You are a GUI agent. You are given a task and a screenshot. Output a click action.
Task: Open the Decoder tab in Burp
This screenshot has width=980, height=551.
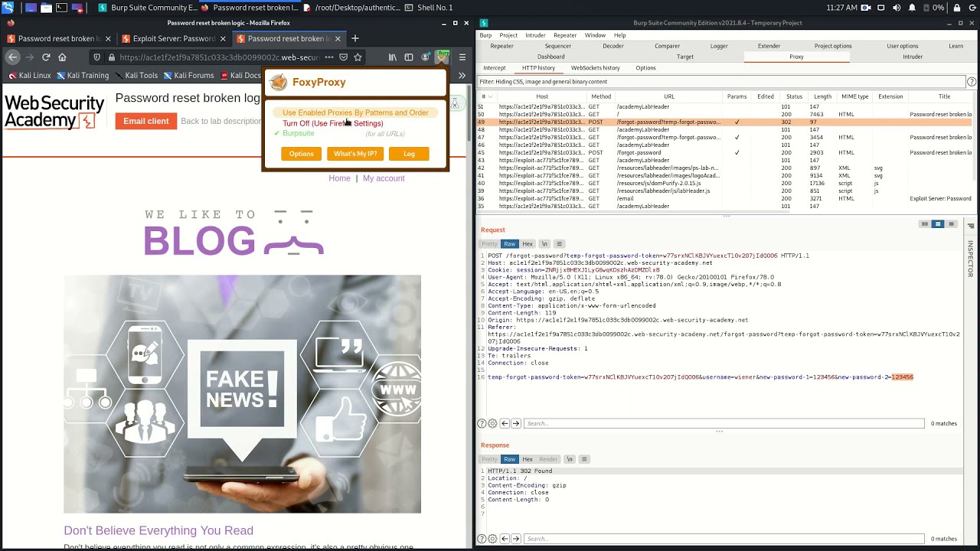[x=613, y=46]
